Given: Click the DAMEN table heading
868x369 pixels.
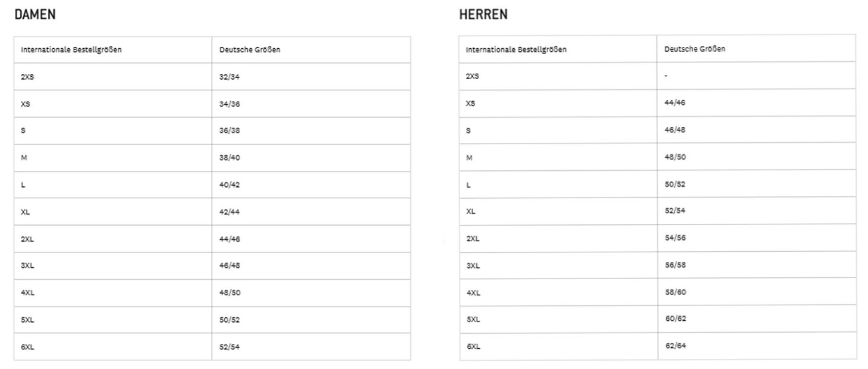Looking at the screenshot, I should pos(35,14).
